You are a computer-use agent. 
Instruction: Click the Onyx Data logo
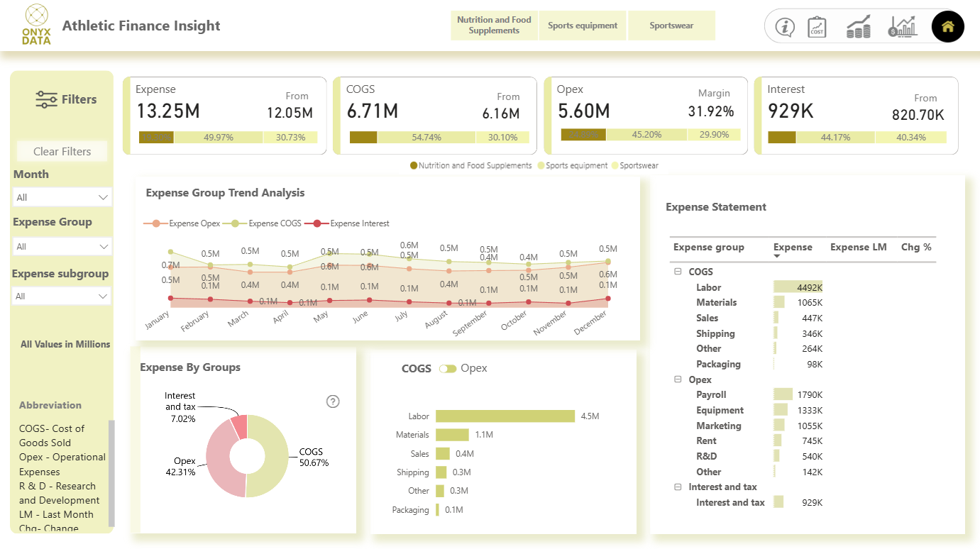click(x=36, y=24)
